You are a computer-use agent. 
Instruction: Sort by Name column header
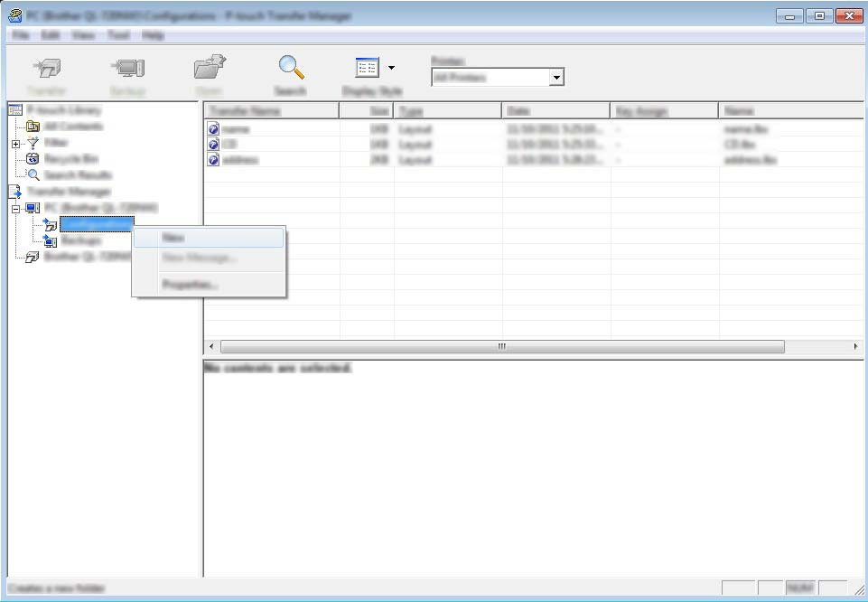[x=791, y=111]
